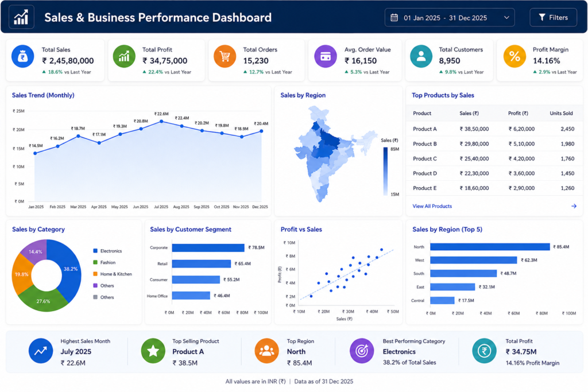The image size is (588, 392).
Task: Click the Total Sales money bag icon
Action: point(23,56)
